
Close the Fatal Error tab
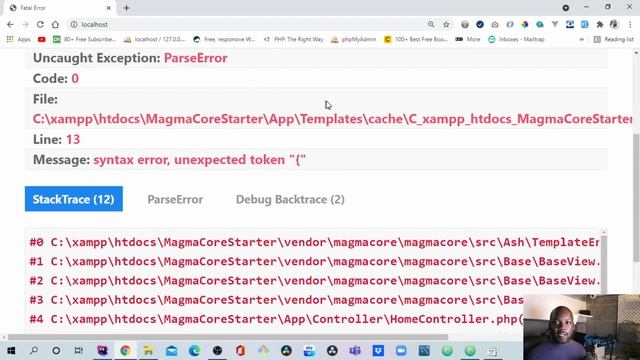tap(109, 8)
